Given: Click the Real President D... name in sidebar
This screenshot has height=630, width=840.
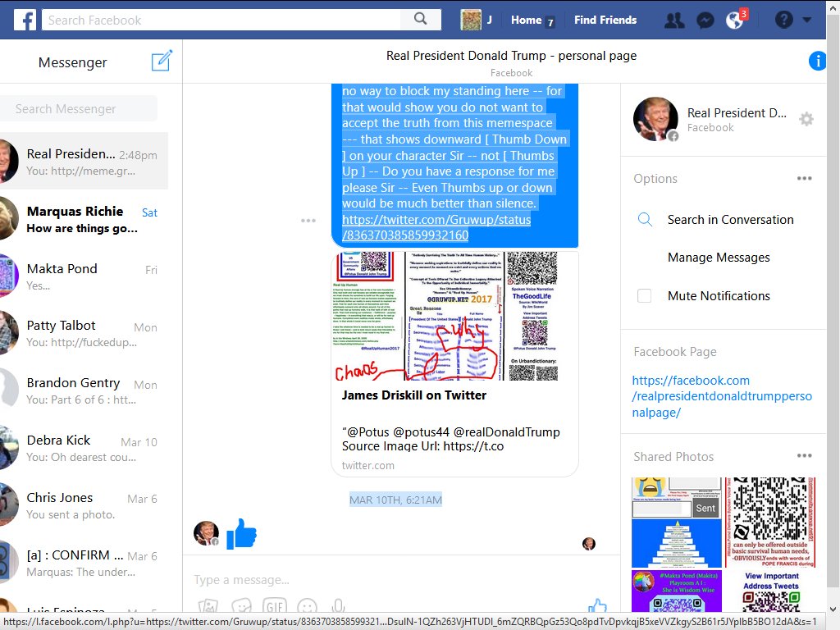Looking at the screenshot, I should click(737, 113).
